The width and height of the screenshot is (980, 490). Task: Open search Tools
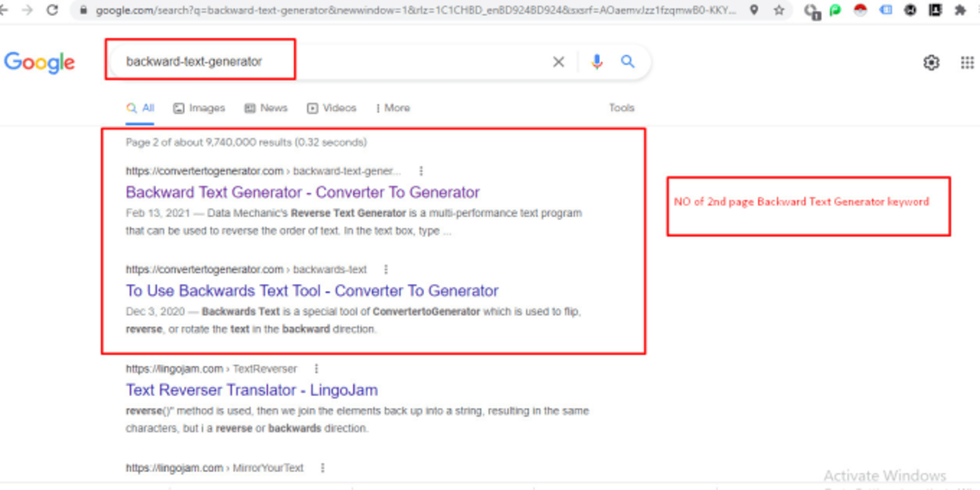621,108
